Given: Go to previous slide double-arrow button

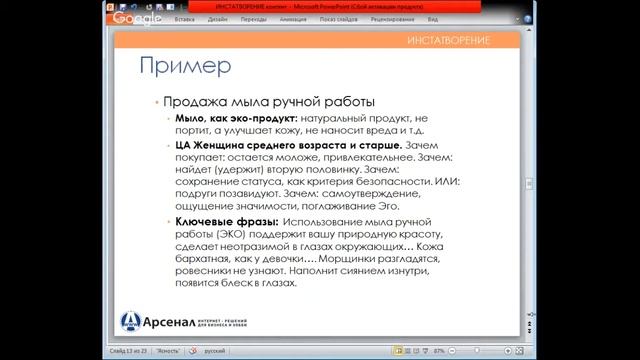Looking at the screenshot, I should click(x=529, y=324).
